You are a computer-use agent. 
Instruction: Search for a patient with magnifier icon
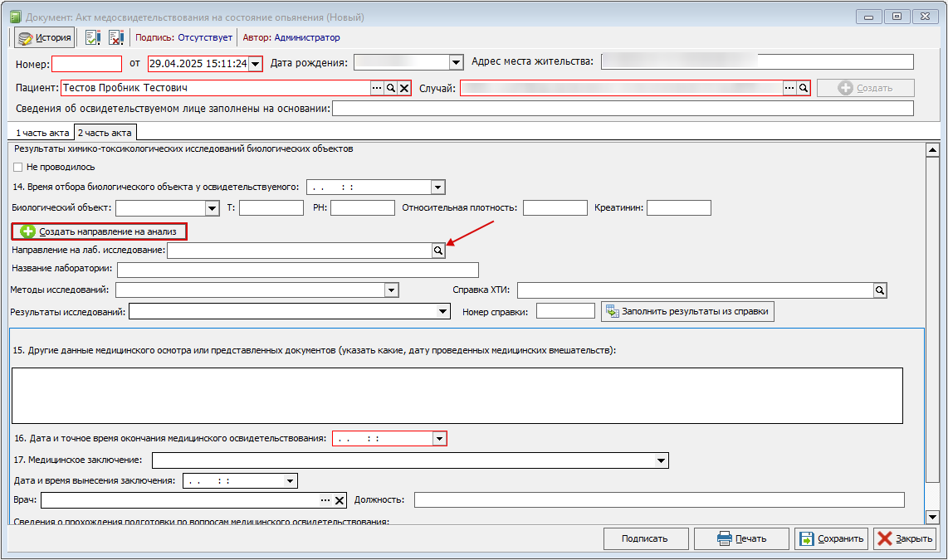(391, 88)
